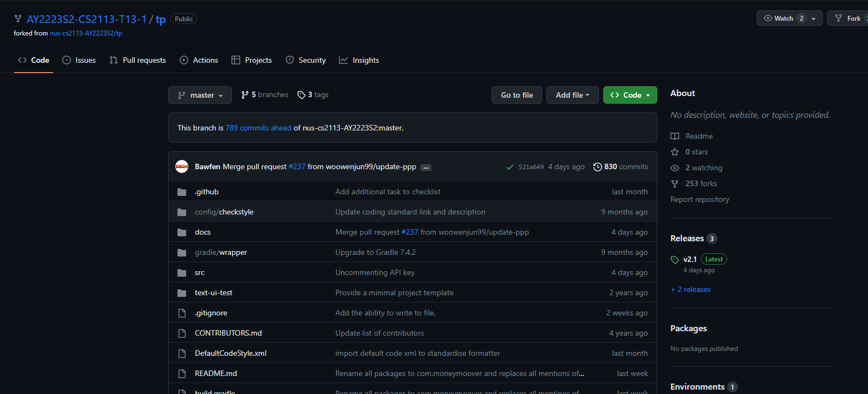Open the CONTRIBUTORS.md file name
This screenshot has height=394, width=868.
(x=228, y=333)
